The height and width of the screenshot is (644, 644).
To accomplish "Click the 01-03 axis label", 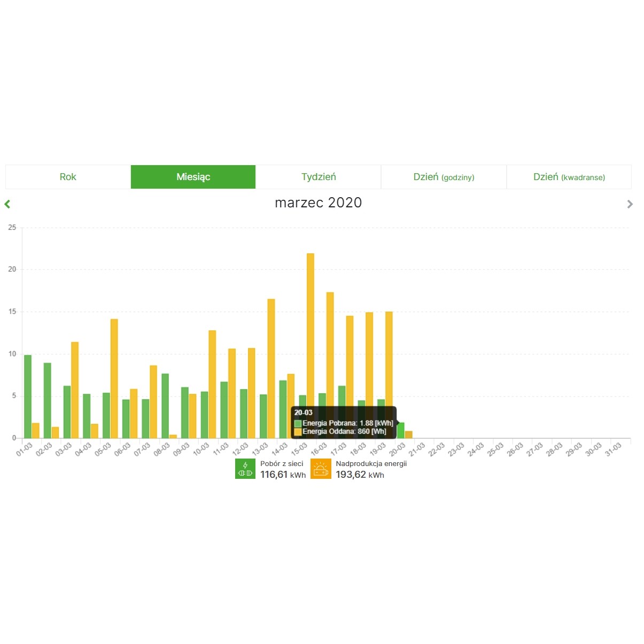I will [x=24, y=449].
